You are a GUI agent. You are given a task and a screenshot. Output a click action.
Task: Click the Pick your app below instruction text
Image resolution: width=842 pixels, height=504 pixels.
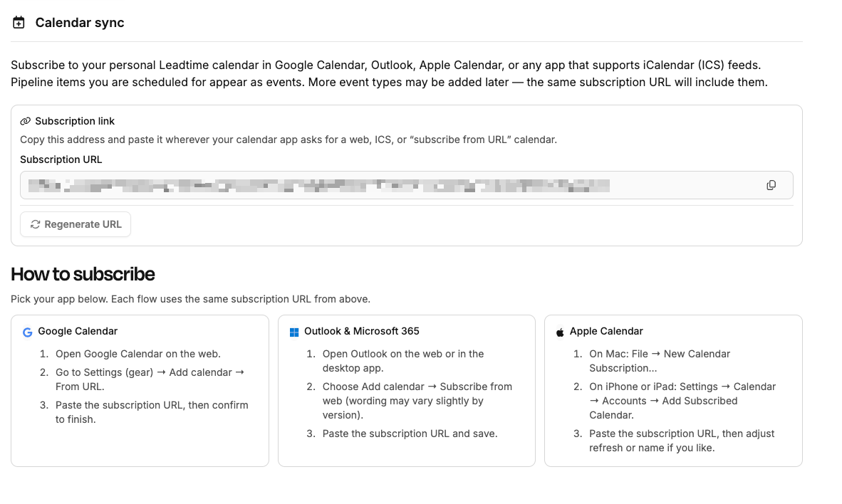point(190,299)
